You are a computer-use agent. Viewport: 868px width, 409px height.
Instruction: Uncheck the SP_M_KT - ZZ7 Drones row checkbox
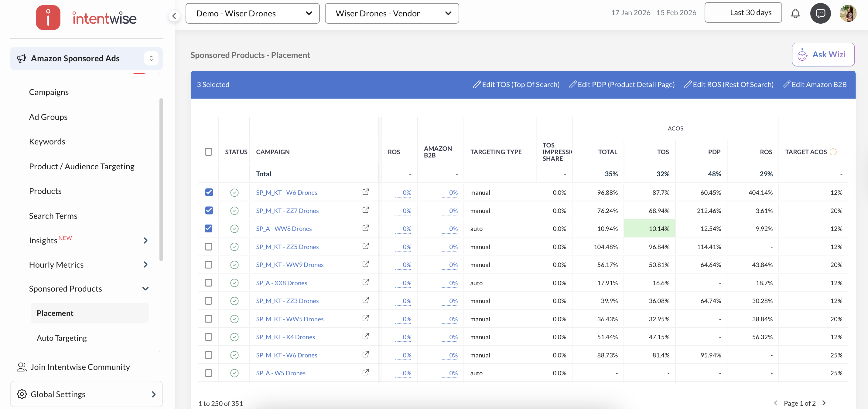click(209, 210)
